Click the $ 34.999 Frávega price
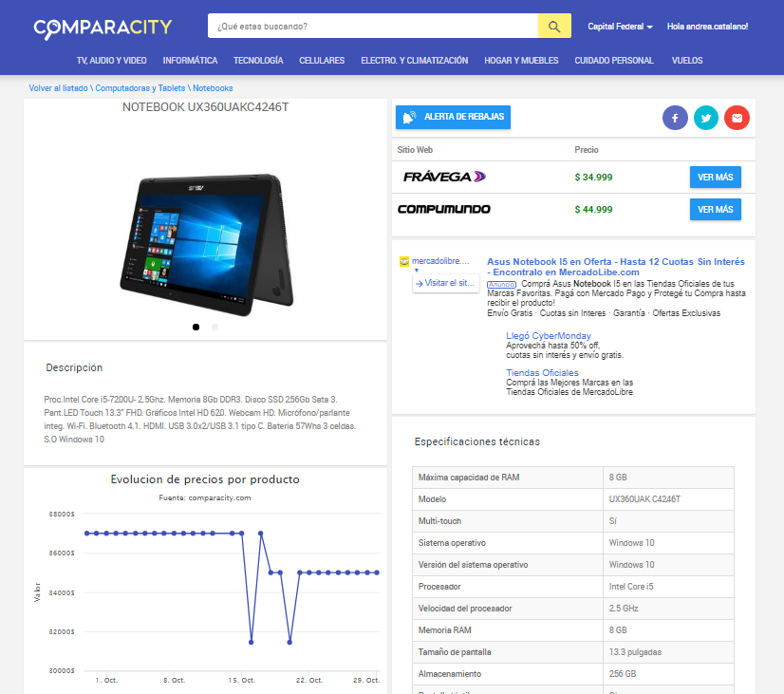The height and width of the screenshot is (694, 784). click(593, 177)
